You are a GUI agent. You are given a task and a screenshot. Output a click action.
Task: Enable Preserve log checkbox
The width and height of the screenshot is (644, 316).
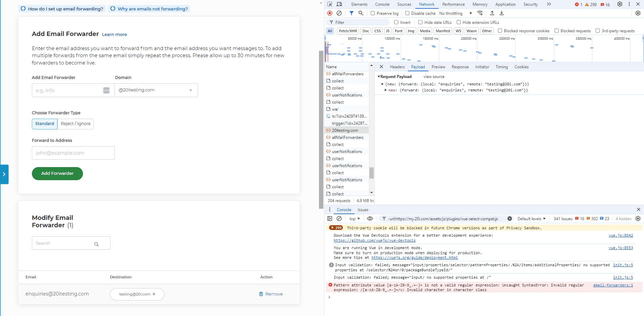point(372,13)
